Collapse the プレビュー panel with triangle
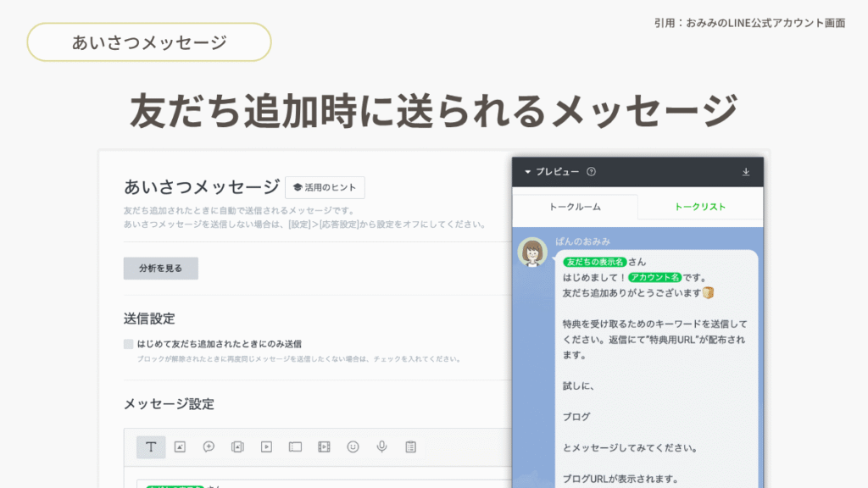The height and width of the screenshot is (488, 868). (x=527, y=172)
